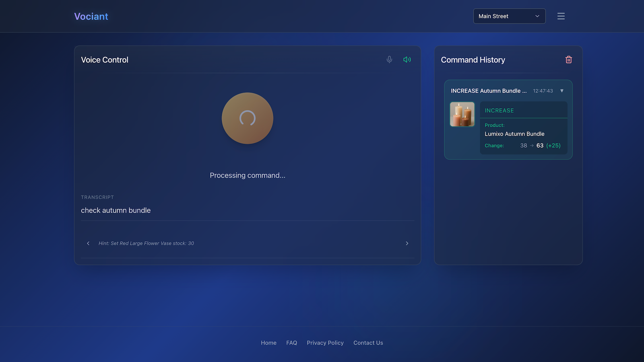644x362 pixels.
Task: Select the Lumixo Autumn Bundle product name
Action: pos(514,134)
